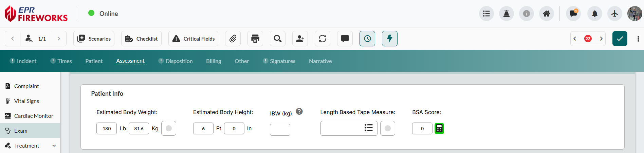
Task: Switch to the Disposition tab
Action: click(x=179, y=61)
